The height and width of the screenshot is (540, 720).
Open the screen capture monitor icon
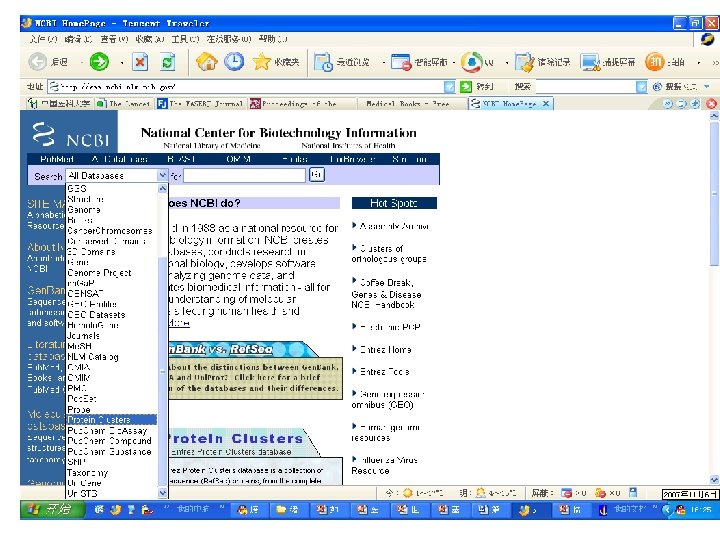[x=590, y=62]
